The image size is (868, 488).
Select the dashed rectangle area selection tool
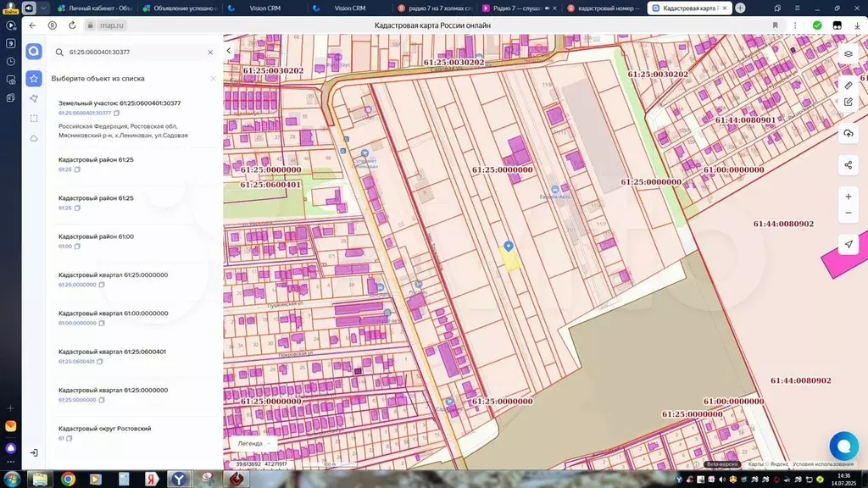[x=33, y=118]
